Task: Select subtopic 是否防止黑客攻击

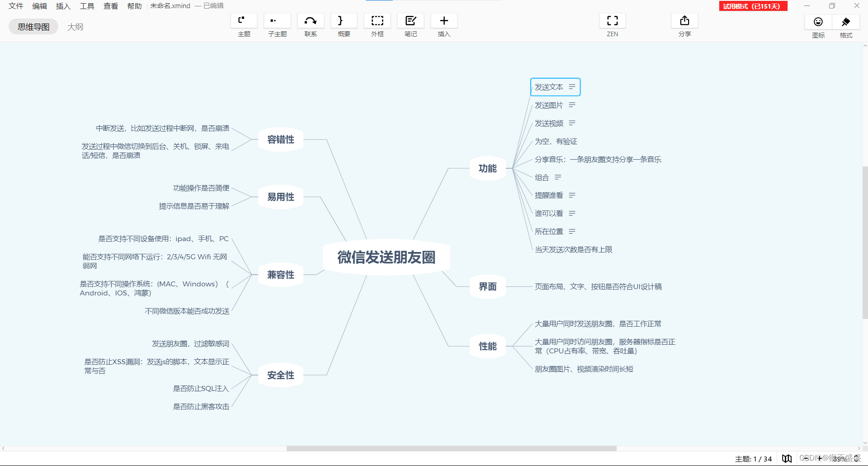Action: [x=201, y=406]
